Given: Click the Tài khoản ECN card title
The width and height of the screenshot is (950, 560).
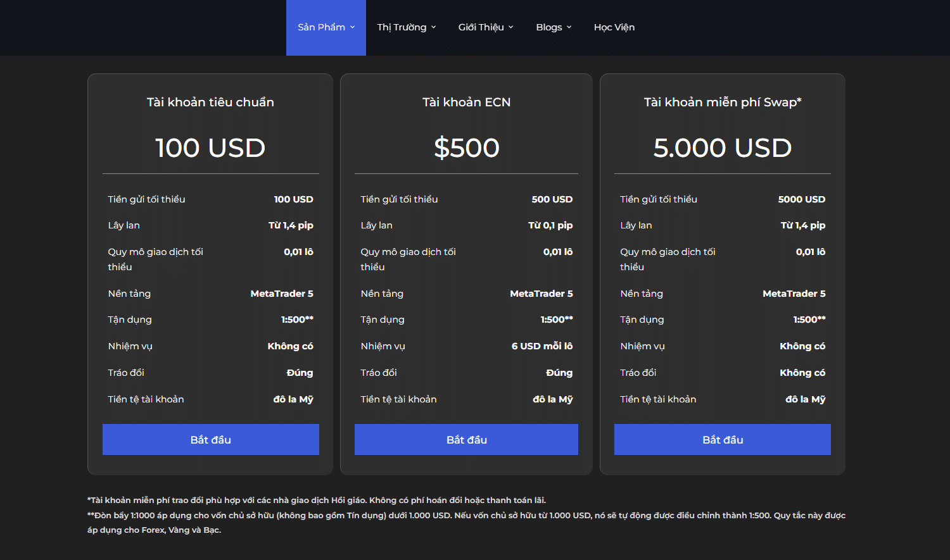Looking at the screenshot, I should (466, 102).
